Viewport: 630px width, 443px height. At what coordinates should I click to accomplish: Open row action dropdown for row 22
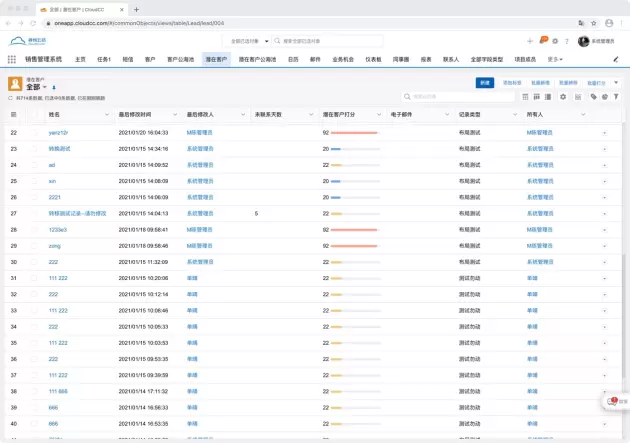coord(604,132)
